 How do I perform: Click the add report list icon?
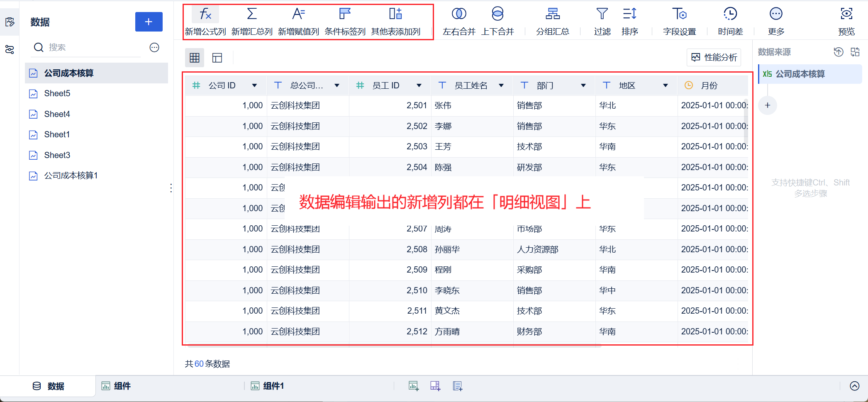click(457, 386)
